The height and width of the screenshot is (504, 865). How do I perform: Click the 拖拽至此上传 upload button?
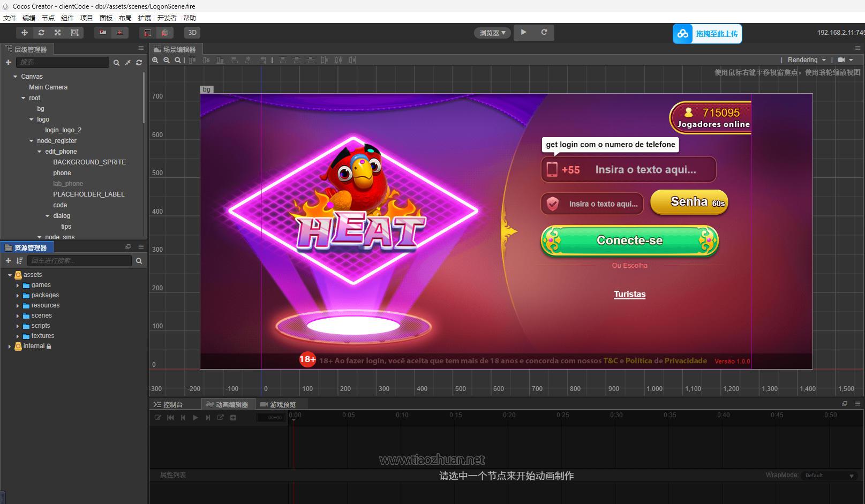707,33
